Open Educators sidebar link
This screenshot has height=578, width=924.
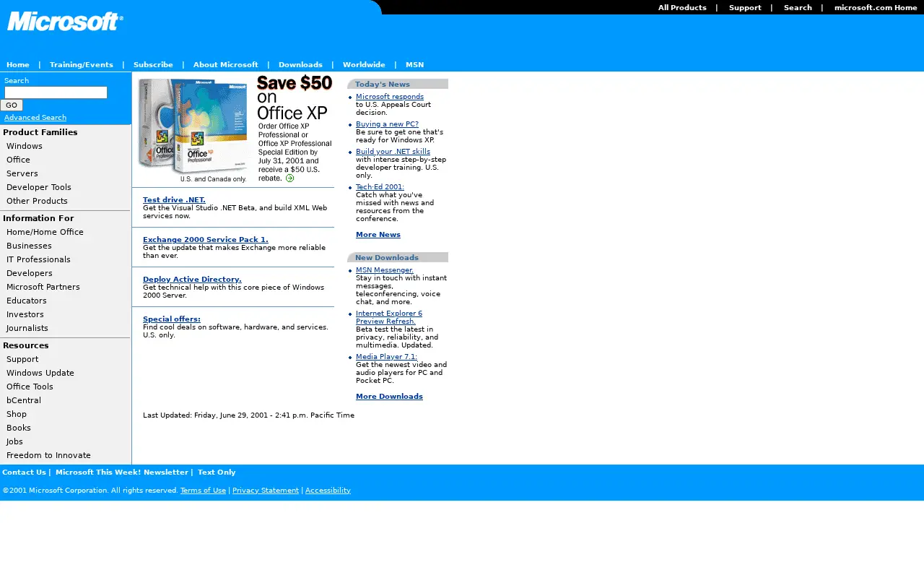coord(27,301)
